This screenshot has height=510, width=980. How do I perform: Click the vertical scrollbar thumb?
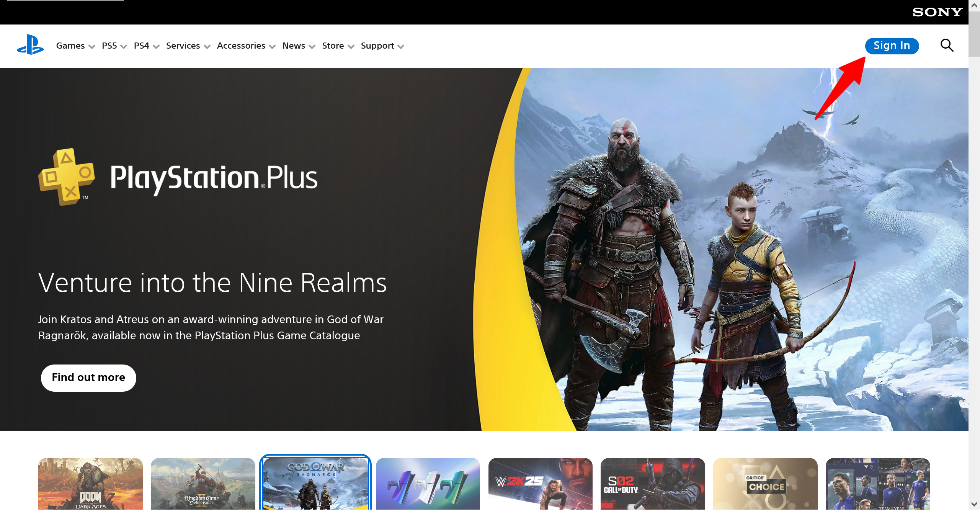pos(974,34)
